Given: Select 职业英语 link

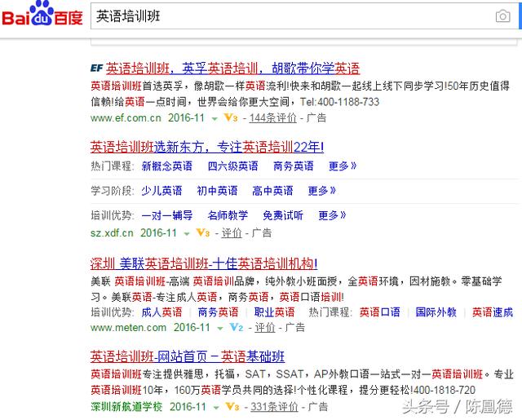Looking at the screenshot, I should click(x=274, y=312).
